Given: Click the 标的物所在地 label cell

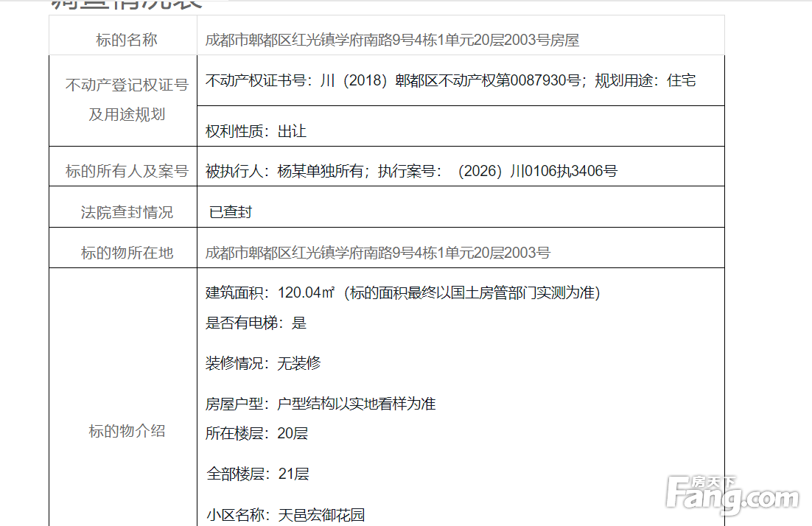Looking at the screenshot, I should pyautogui.click(x=127, y=253).
